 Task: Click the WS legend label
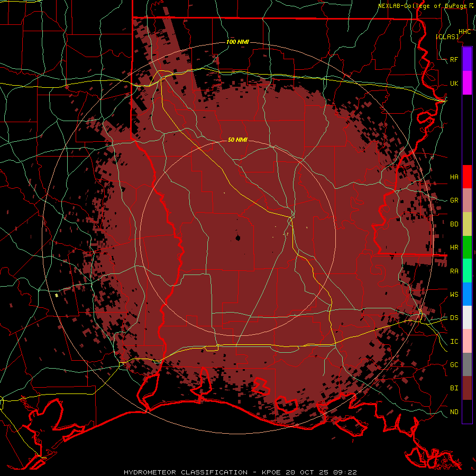coord(454,295)
